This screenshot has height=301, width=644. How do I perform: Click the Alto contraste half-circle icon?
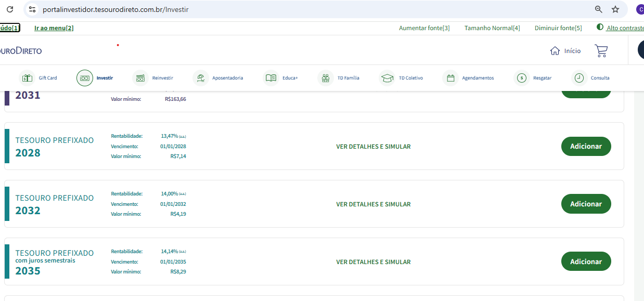pyautogui.click(x=600, y=27)
